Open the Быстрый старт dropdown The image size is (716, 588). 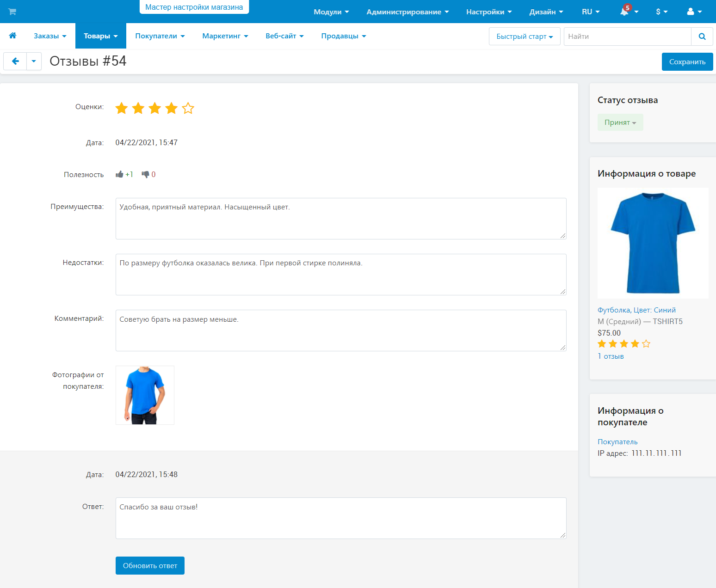pos(524,37)
